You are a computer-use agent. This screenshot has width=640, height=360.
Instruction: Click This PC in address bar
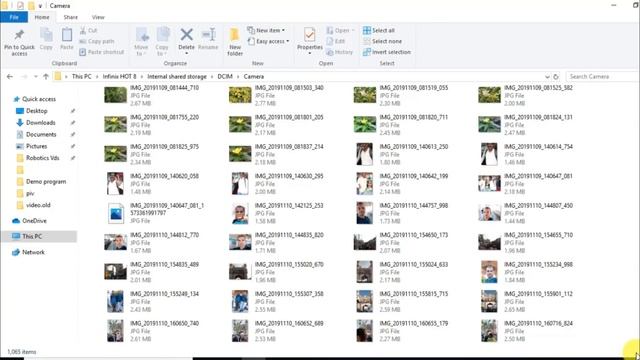coord(82,76)
